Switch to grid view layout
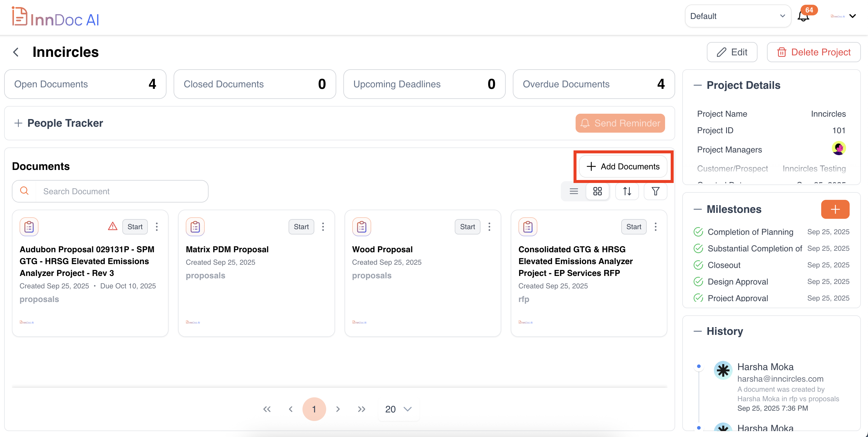868x437 pixels. pos(597,191)
